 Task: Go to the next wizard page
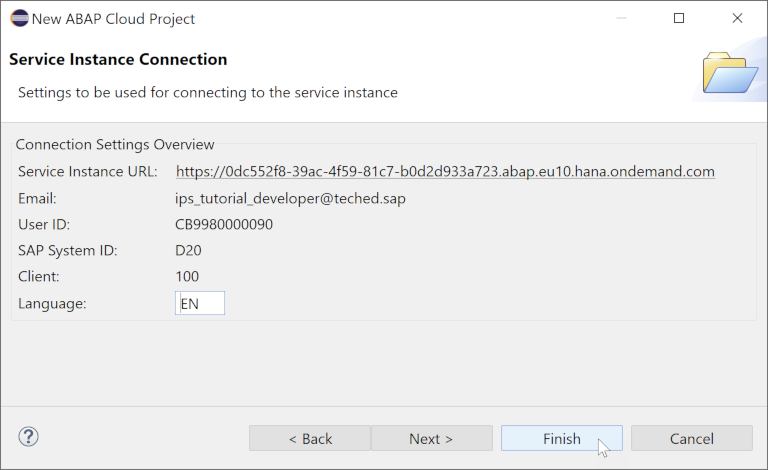[432, 438]
